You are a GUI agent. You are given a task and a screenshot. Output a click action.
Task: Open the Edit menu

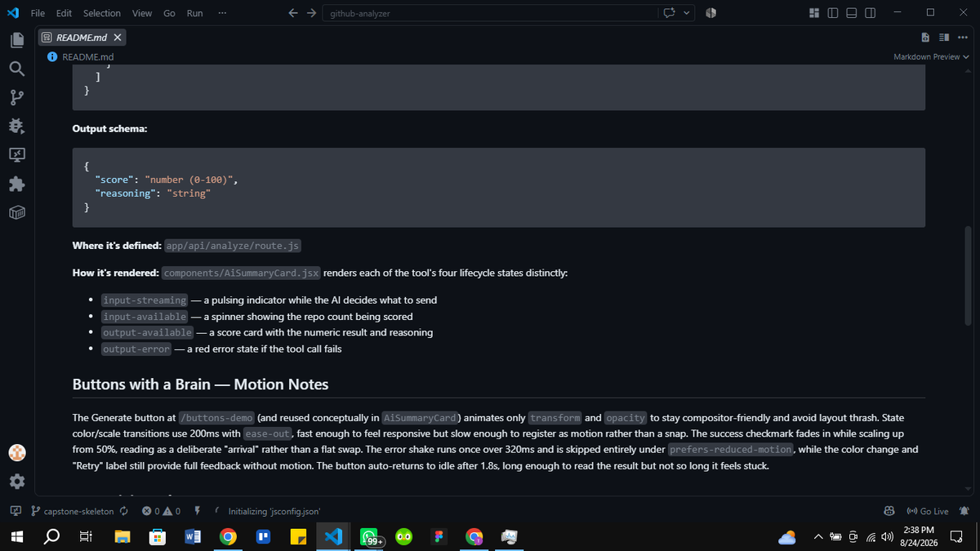(64, 13)
